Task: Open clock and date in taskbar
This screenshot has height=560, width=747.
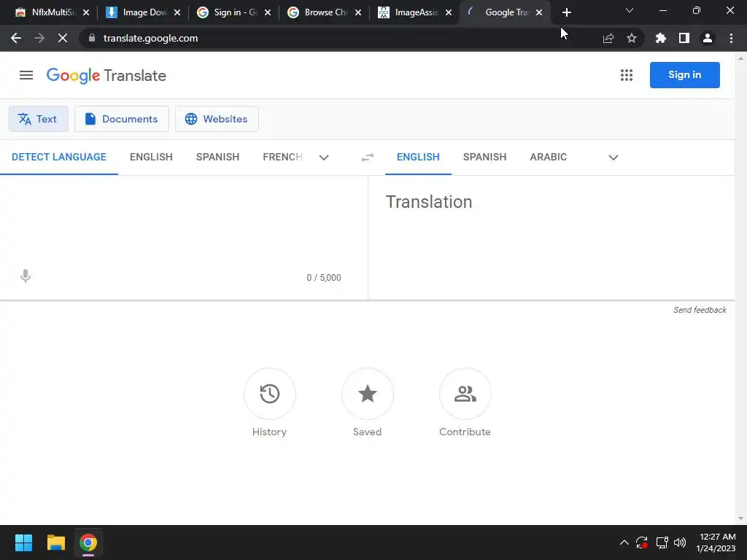Action: pos(716,542)
